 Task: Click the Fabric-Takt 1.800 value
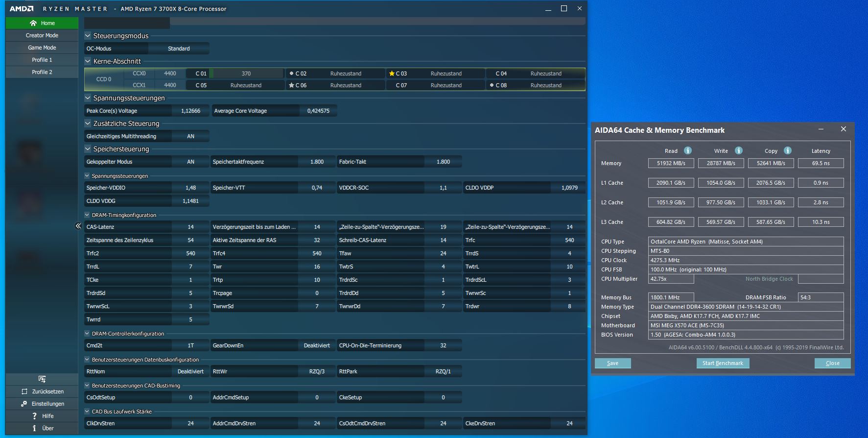click(x=443, y=162)
